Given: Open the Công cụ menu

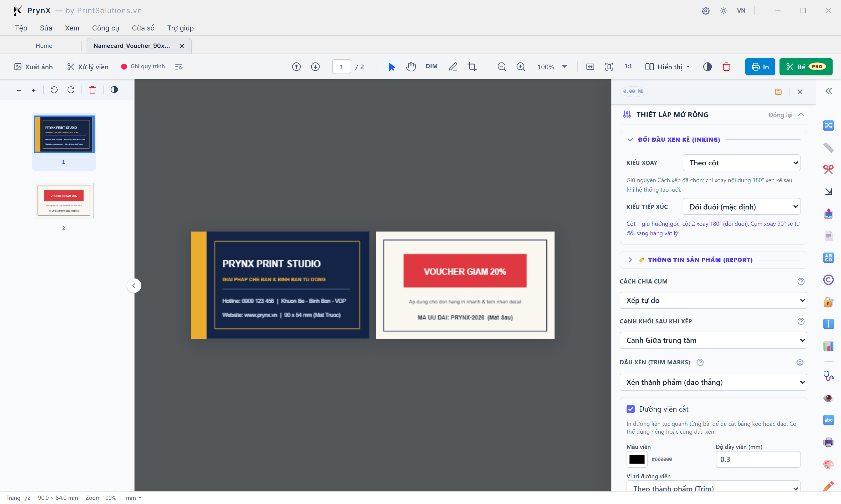Looking at the screenshot, I should pyautogui.click(x=105, y=28).
